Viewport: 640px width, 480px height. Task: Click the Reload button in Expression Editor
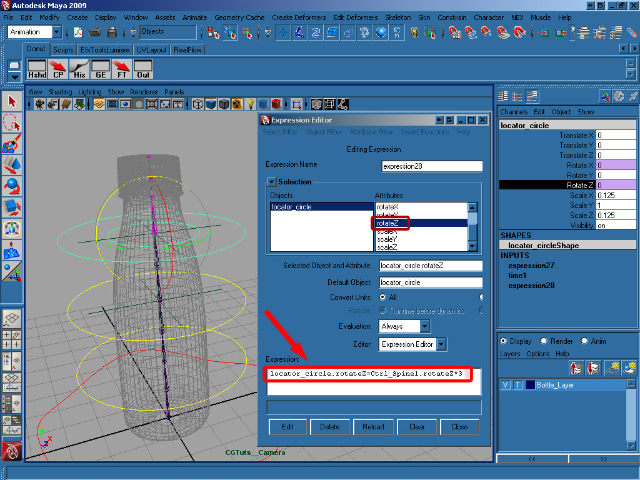click(372, 426)
